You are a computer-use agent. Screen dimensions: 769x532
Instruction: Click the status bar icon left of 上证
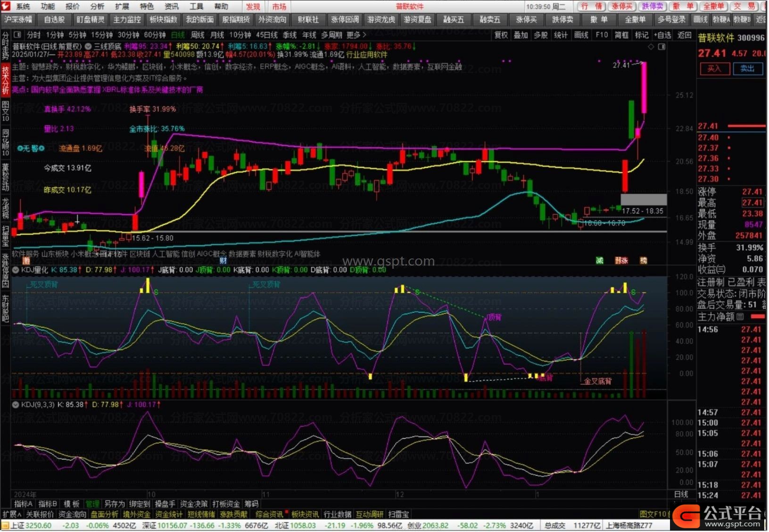tap(5, 525)
